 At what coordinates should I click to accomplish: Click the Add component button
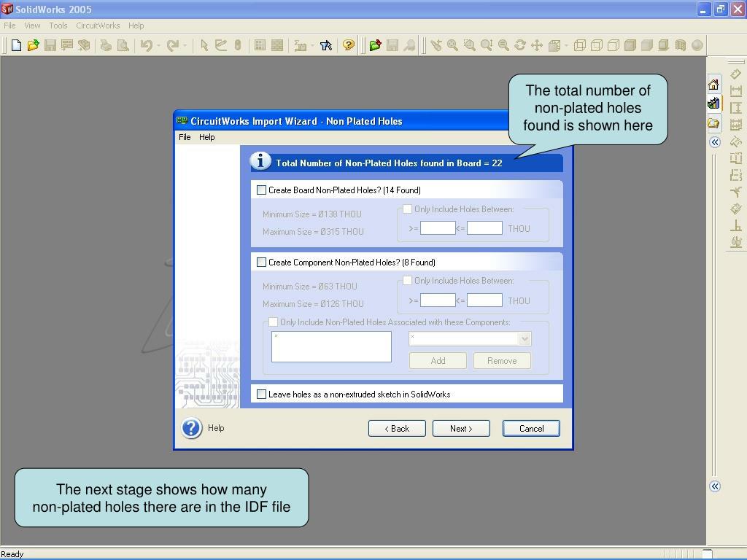[x=438, y=361]
